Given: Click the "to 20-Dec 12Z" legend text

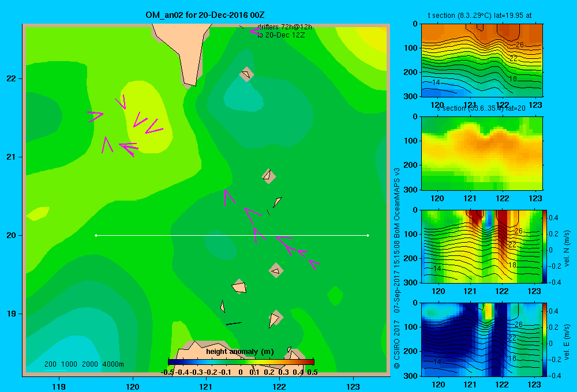Looking at the screenshot, I should (281, 35).
